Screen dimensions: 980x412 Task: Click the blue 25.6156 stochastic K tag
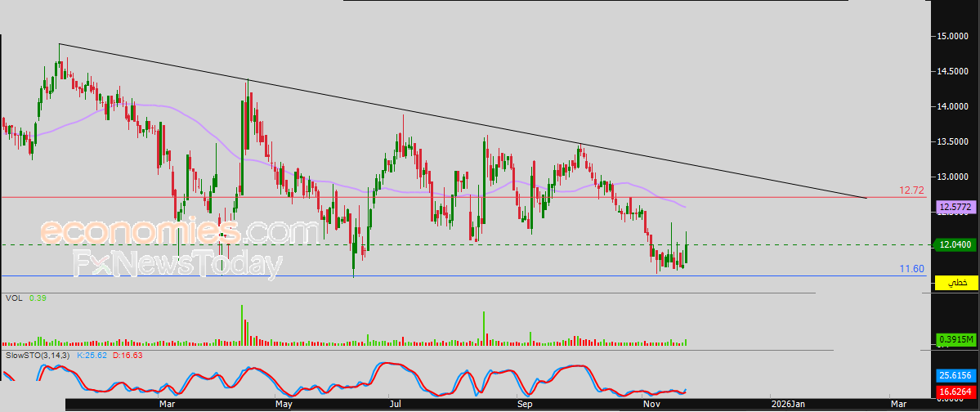click(955, 375)
